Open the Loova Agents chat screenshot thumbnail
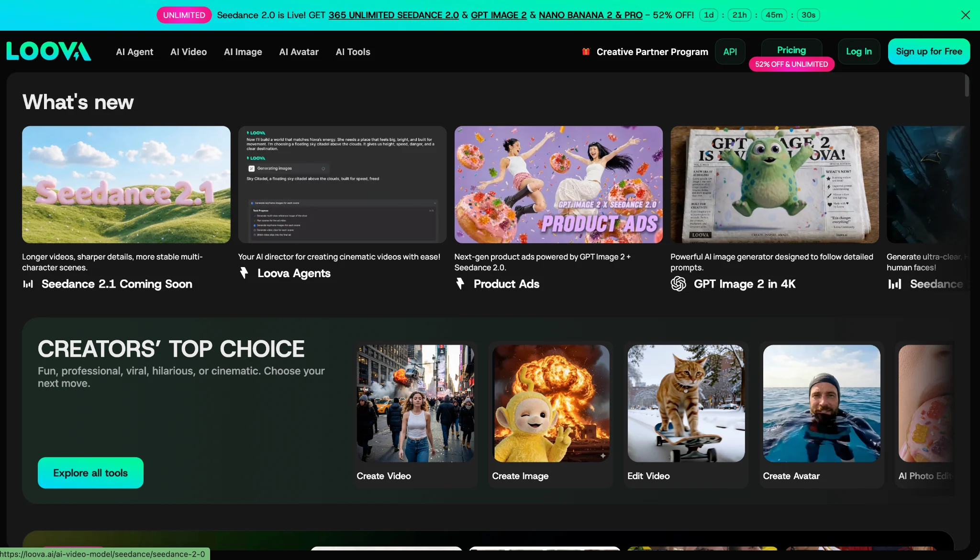Viewport: 980px width, 560px height. (343, 184)
